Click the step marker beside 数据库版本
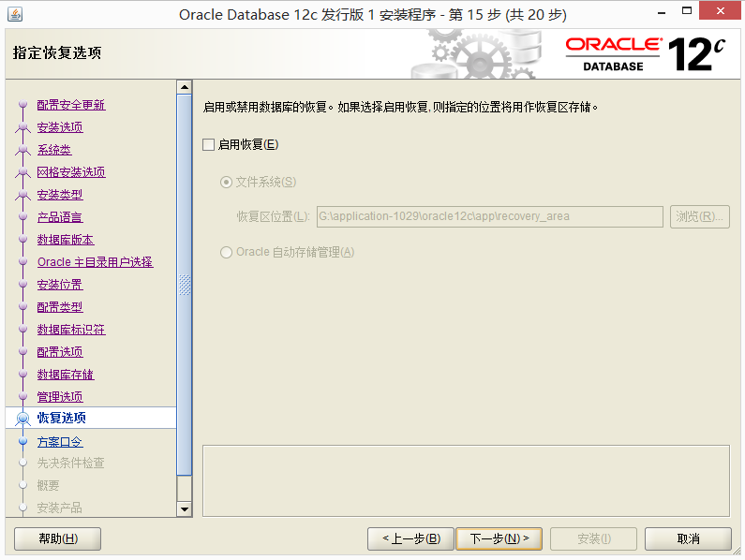The width and height of the screenshot is (745, 560). pyautogui.click(x=22, y=239)
